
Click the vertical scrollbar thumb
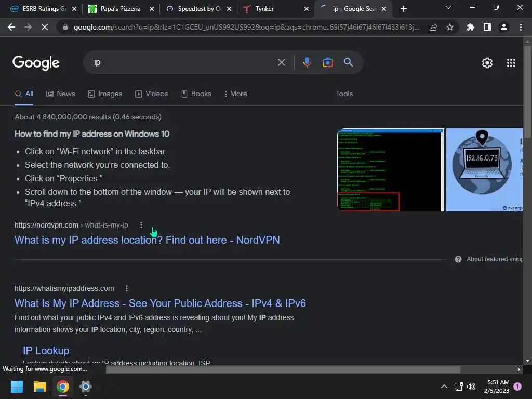click(x=527, y=91)
